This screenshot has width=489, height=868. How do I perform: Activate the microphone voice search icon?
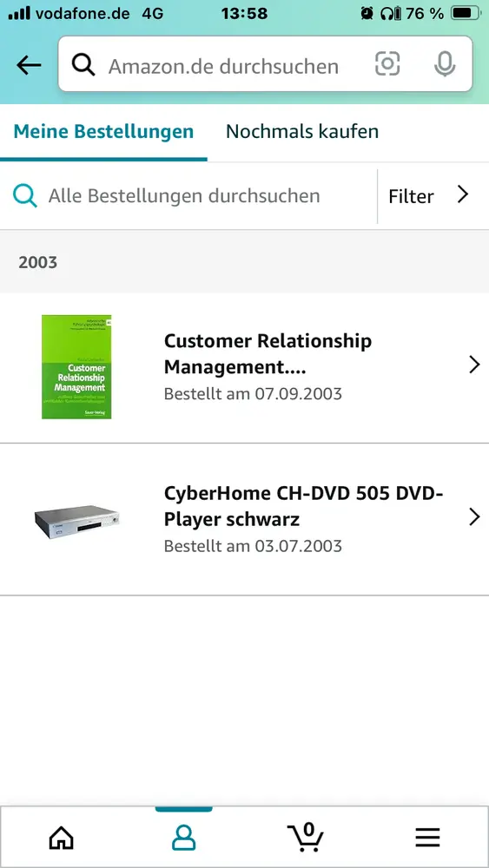tap(445, 64)
